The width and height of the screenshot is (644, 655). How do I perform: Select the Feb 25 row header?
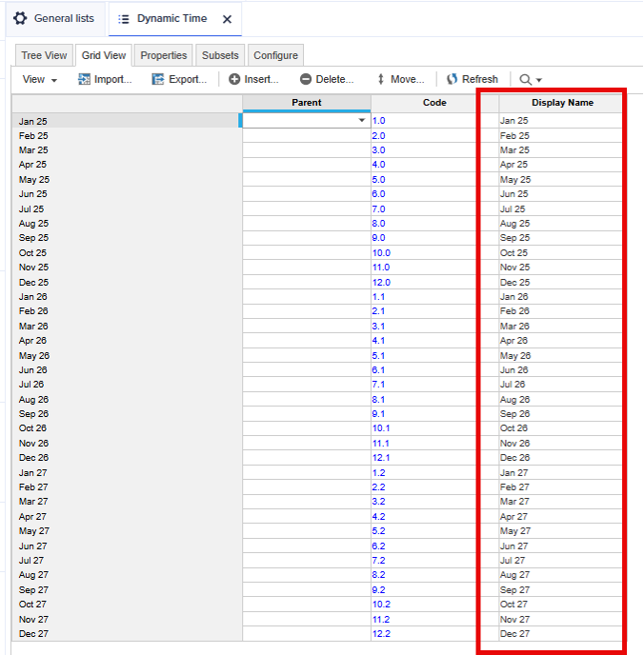tap(127, 136)
